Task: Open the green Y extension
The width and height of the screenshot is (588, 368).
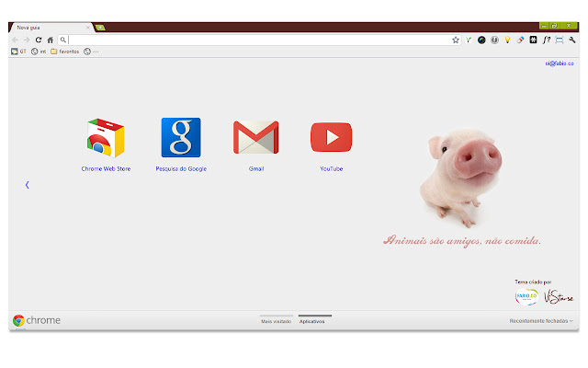Action: pyautogui.click(x=469, y=40)
